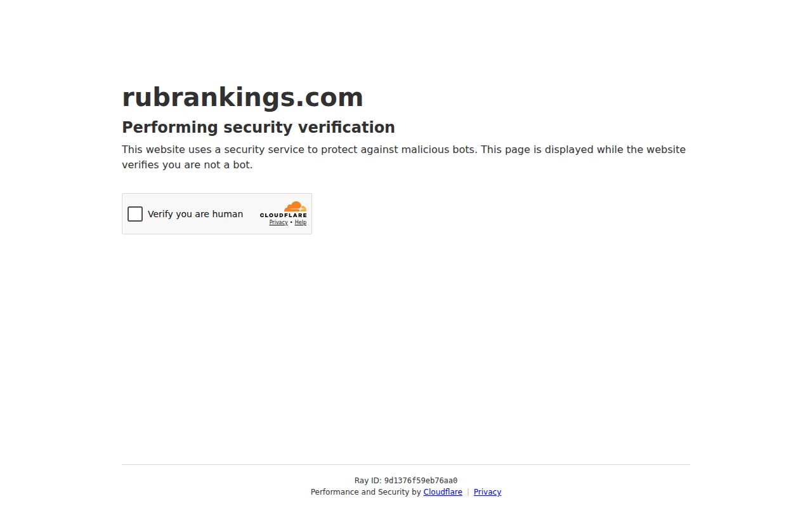This screenshot has height=508, width=812.
Task: Click the vertical separator between footer links
Action: click(x=468, y=492)
